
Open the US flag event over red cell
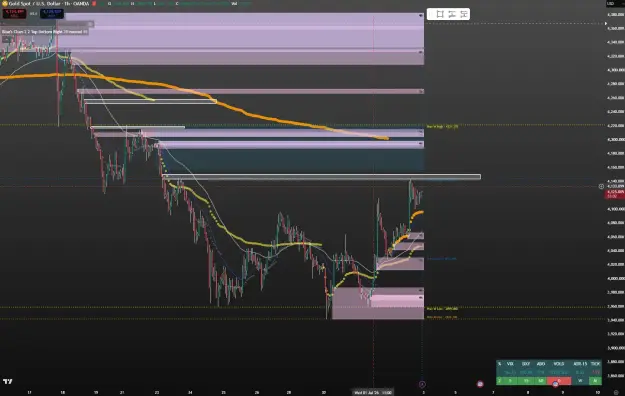(x=555, y=384)
